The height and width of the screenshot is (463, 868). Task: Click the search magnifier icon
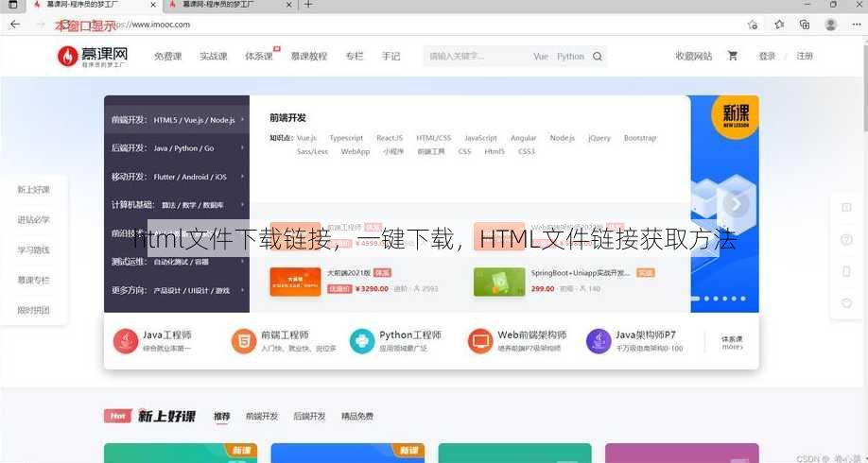(x=598, y=56)
